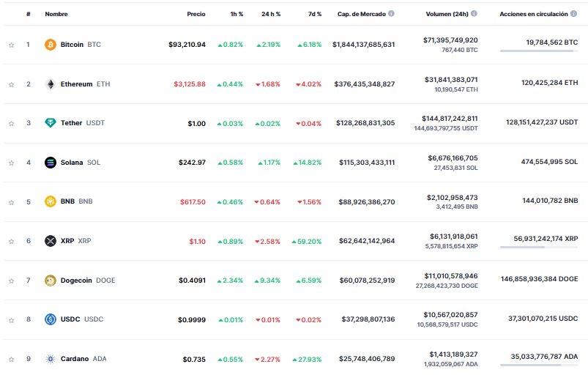Open info icon beside Volumen (24h)
This screenshot has width=588, height=375.
[474, 13]
